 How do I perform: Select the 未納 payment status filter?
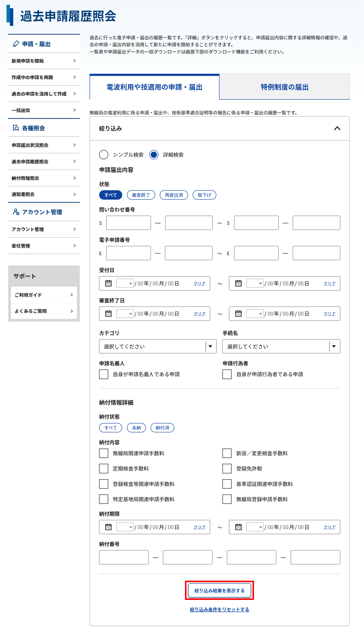[x=136, y=428]
